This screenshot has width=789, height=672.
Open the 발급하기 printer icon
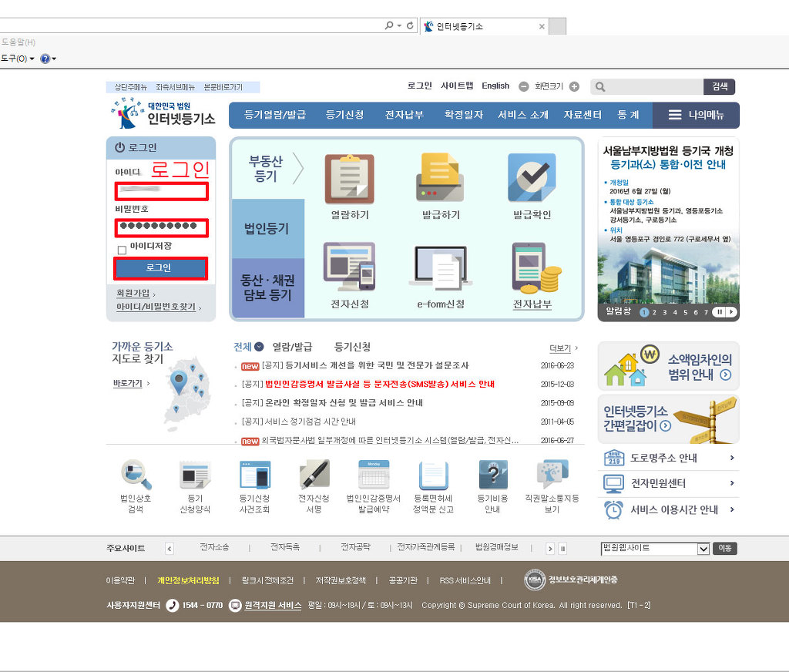(x=440, y=178)
